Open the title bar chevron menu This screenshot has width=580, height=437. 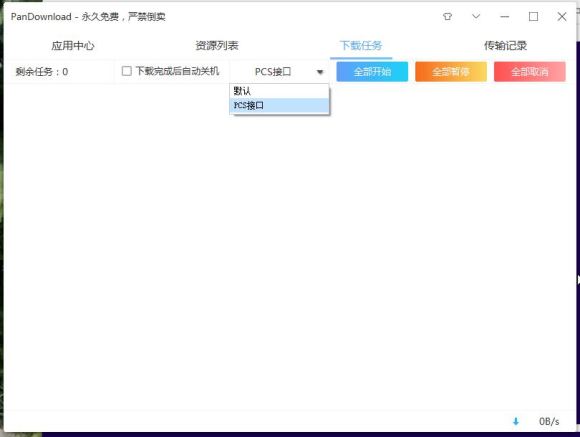click(x=476, y=17)
